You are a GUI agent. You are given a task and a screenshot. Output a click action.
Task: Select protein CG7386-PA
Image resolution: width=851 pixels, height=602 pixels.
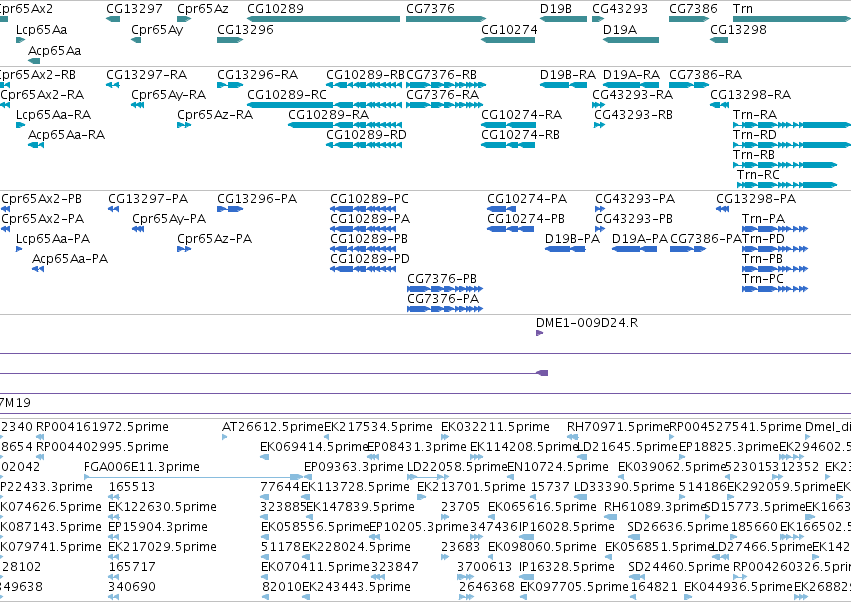pyautogui.click(x=688, y=249)
